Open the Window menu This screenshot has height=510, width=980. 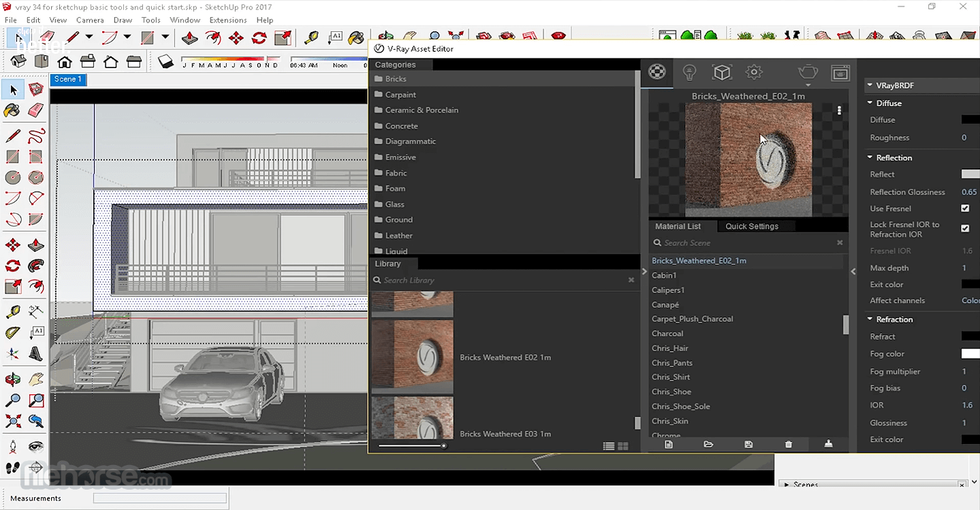[185, 20]
